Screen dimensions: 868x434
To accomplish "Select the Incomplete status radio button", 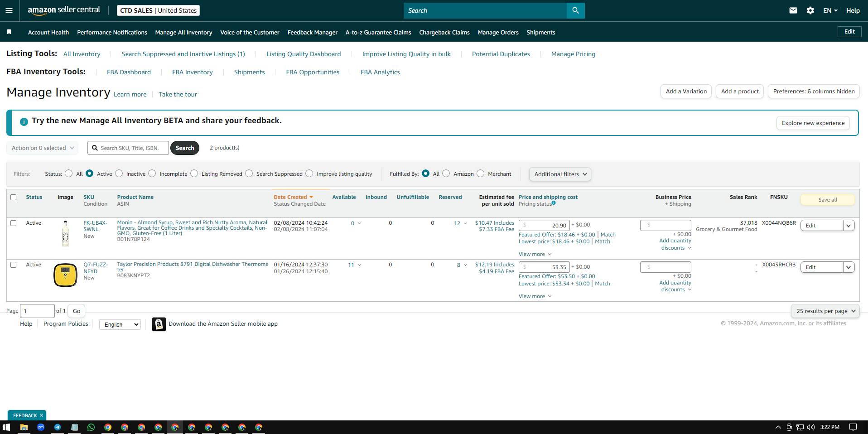I will (x=152, y=174).
